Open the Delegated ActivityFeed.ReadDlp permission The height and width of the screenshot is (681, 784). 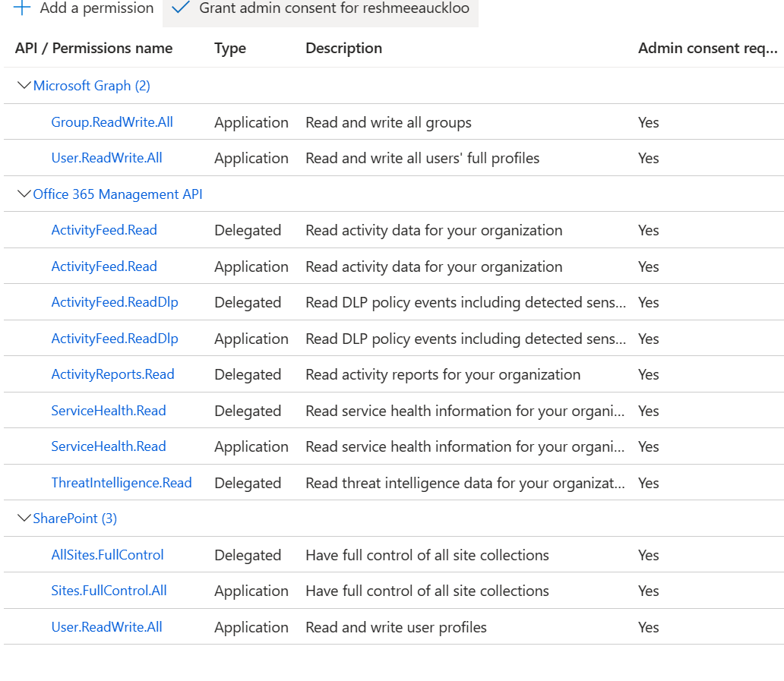pyautogui.click(x=115, y=302)
